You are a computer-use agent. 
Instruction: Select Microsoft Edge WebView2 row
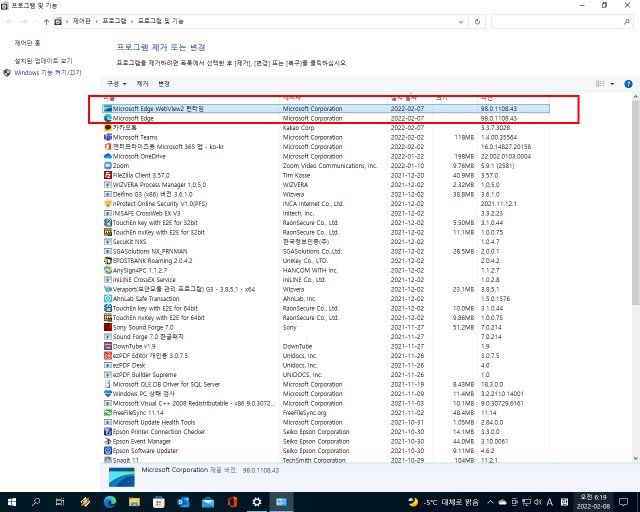point(326,109)
